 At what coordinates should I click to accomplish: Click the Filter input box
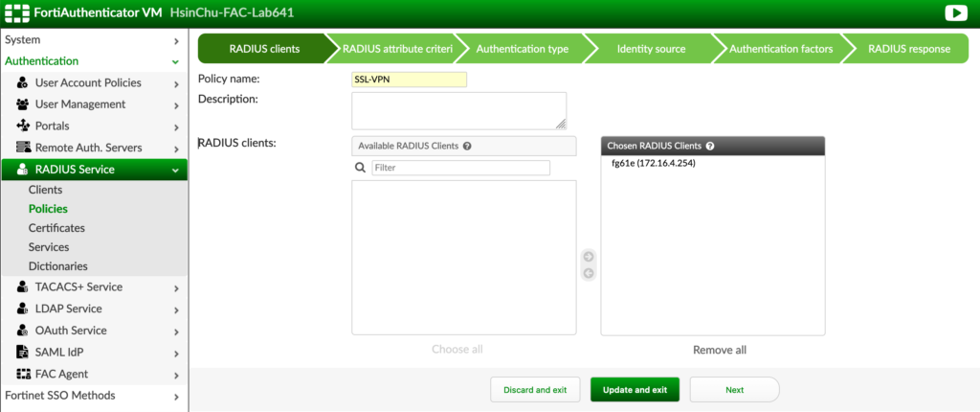coord(461,168)
